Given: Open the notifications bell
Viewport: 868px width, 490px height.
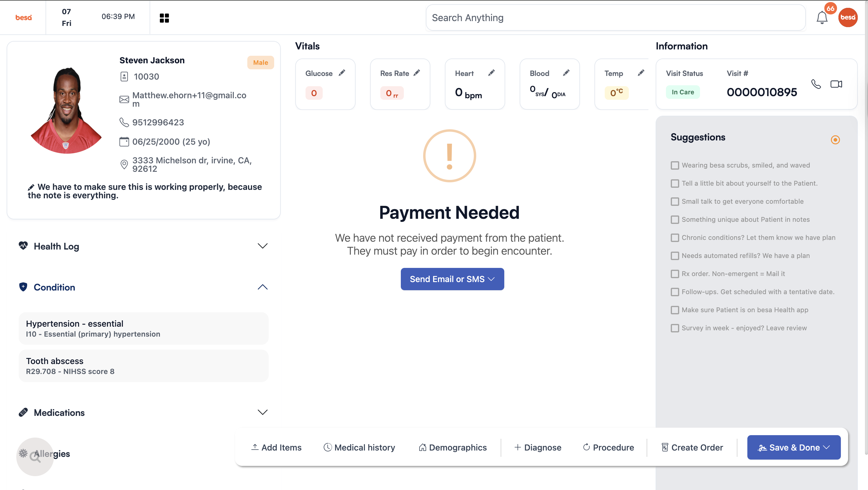Looking at the screenshot, I should point(822,17).
